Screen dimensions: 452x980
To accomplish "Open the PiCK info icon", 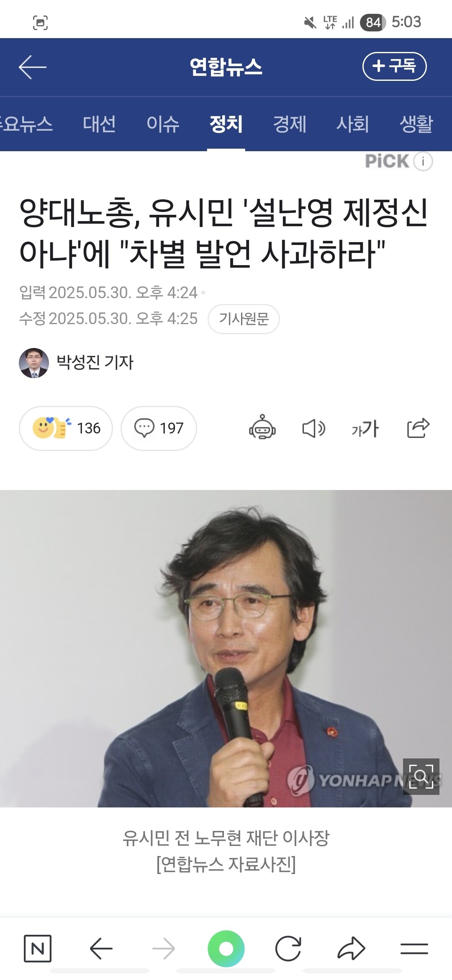I will pyautogui.click(x=423, y=161).
